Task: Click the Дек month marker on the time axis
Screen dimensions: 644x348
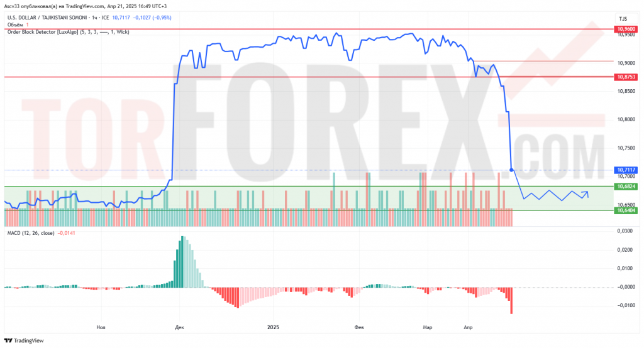Action: click(180, 327)
